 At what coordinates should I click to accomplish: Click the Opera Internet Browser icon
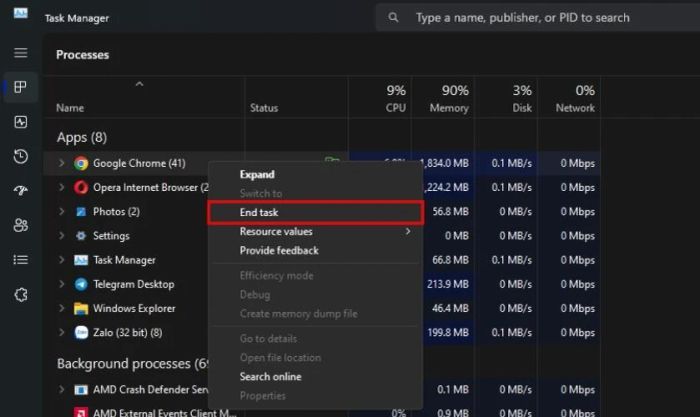(x=81, y=188)
